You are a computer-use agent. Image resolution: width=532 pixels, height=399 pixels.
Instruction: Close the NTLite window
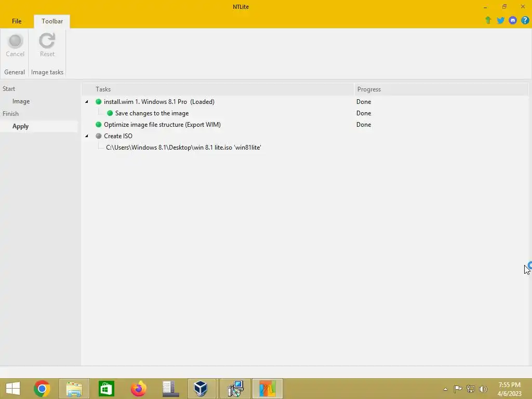tap(523, 7)
